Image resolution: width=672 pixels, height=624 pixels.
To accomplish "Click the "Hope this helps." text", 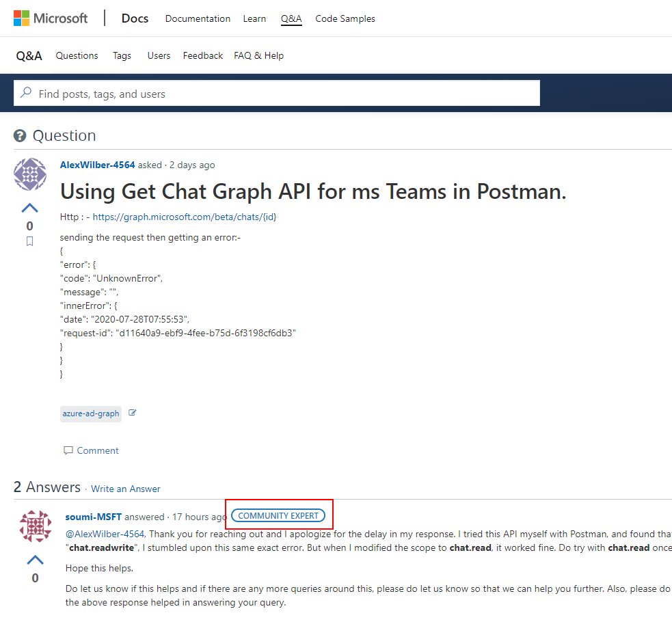I will 99,568.
